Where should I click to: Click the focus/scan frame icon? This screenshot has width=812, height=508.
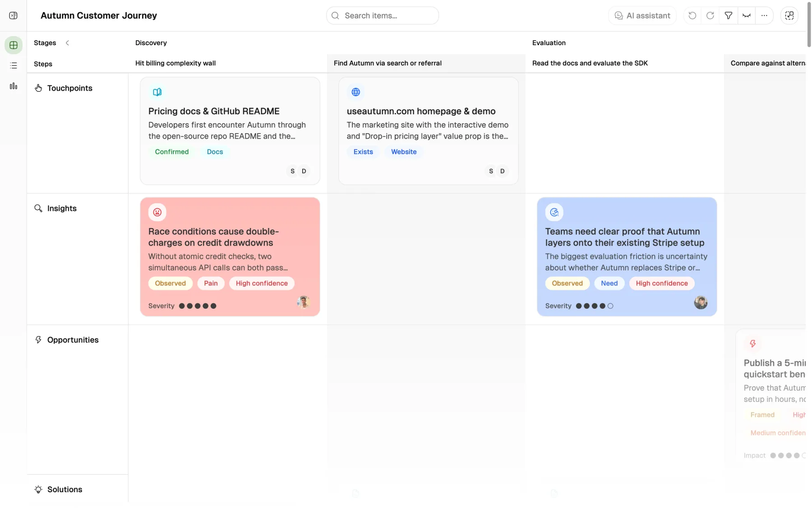pos(789,15)
